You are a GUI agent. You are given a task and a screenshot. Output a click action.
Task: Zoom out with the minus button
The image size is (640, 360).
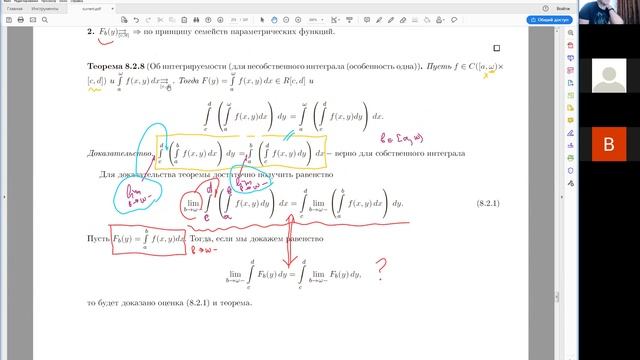click(x=286, y=20)
